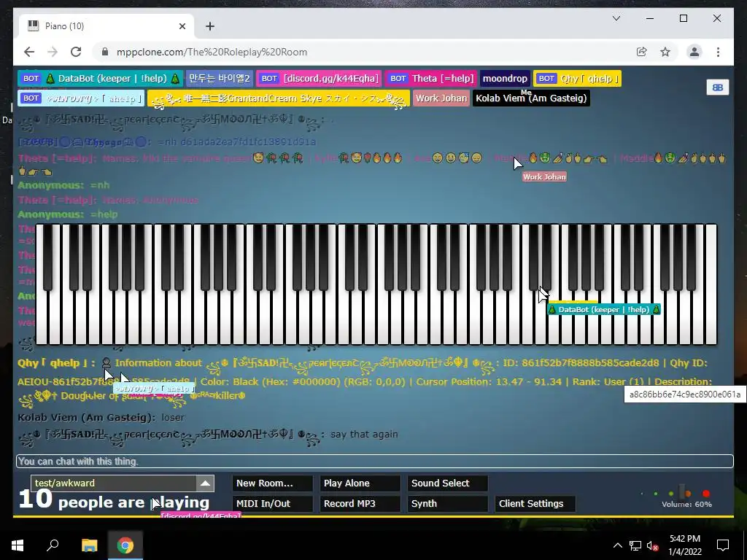This screenshot has height=560, width=747.
Task: Open the tab search chevron
Action: (x=616, y=18)
